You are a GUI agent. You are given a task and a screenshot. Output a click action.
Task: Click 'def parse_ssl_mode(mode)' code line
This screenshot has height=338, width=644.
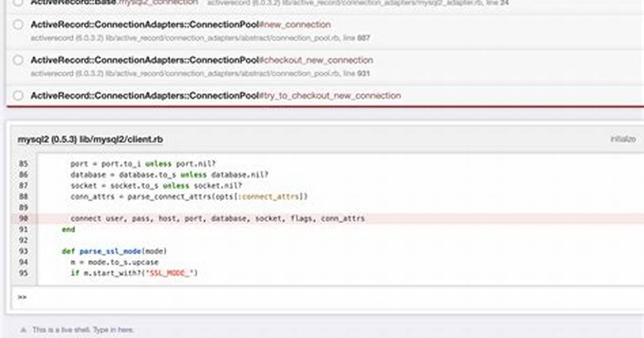[114, 251]
